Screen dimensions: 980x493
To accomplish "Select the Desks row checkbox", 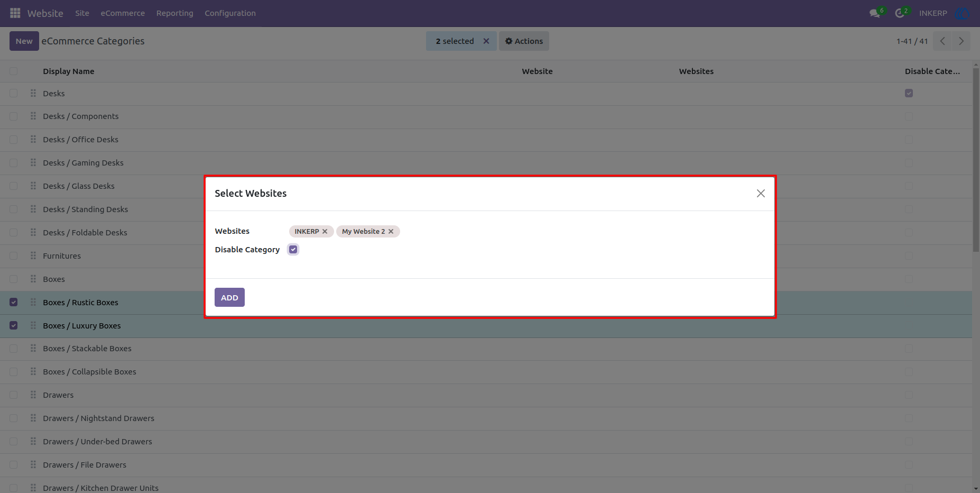I will click(x=14, y=93).
